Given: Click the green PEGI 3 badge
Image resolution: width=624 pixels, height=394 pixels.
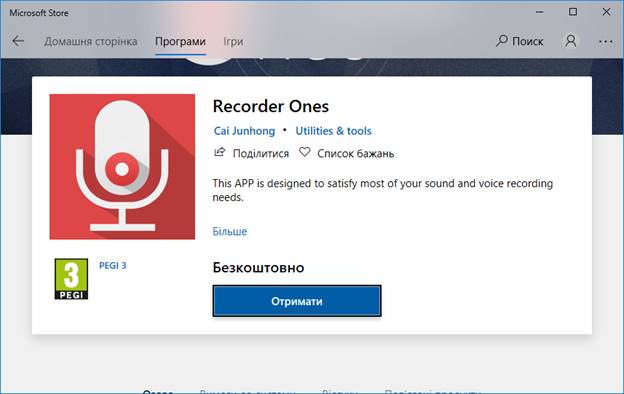Looking at the screenshot, I should pyautogui.click(x=71, y=279).
